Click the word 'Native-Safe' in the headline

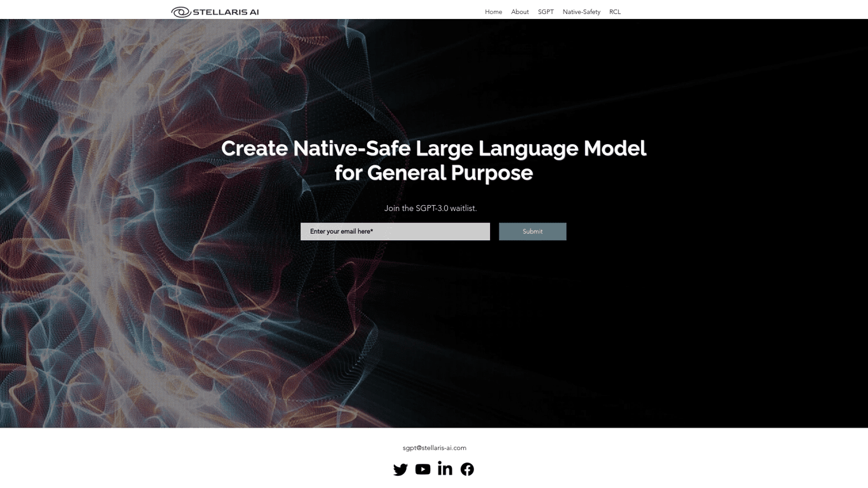coord(351,149)
